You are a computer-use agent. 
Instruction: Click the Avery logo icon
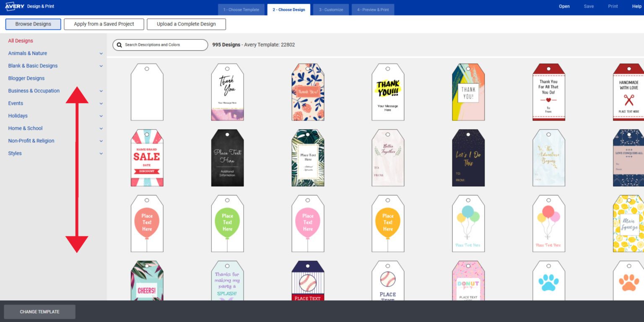(x=15, y=6)
